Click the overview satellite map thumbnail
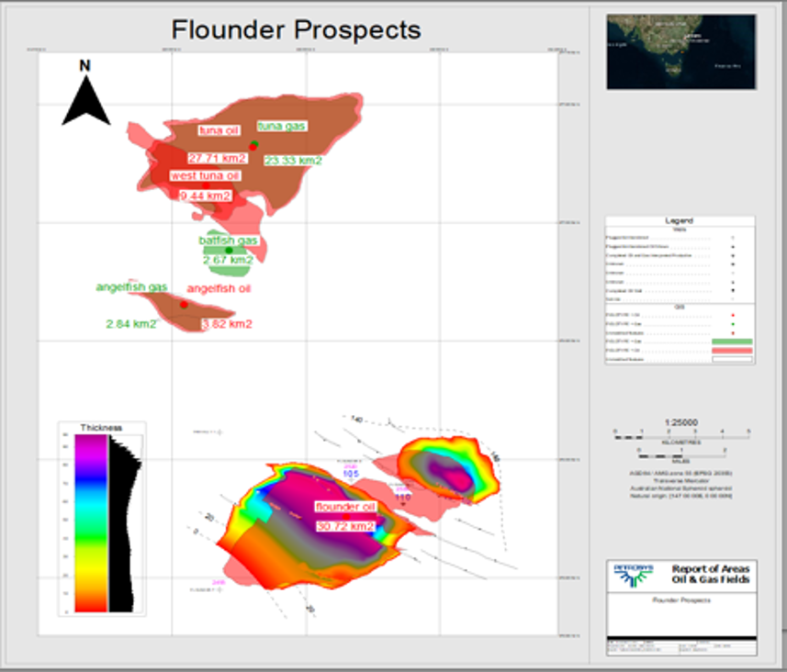This screenshot has width=787, height=672. (x=680, y=51)
